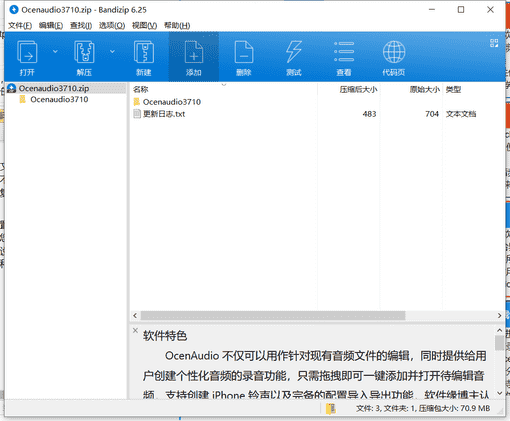
Task: Click the 新建 (New archive) toolbar icon
Action: point(144,52)
